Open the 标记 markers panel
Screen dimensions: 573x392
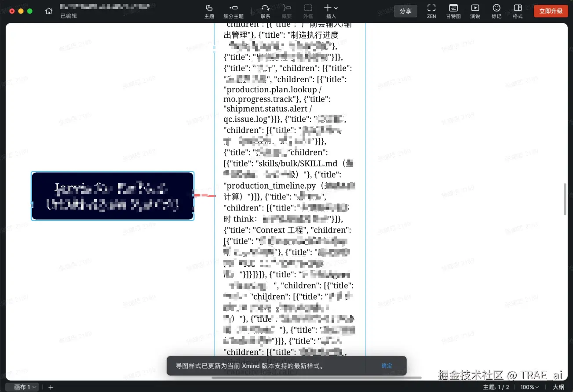[496, 11]
